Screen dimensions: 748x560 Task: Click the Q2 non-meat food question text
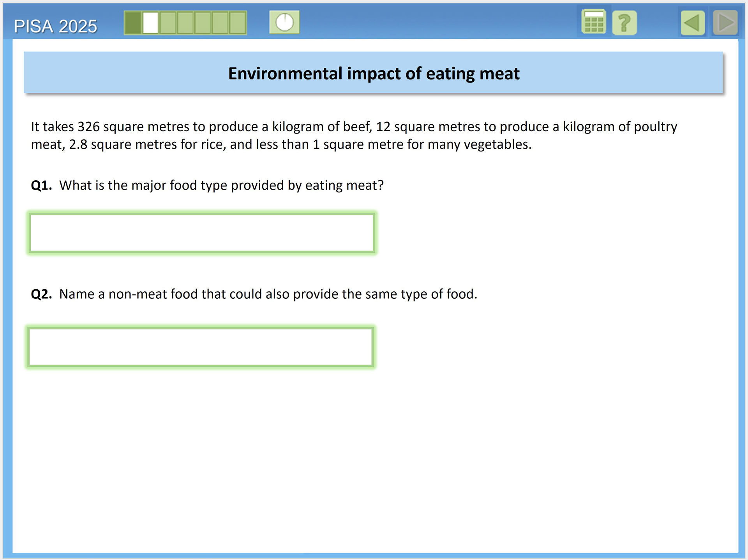[x=268, y=294]
